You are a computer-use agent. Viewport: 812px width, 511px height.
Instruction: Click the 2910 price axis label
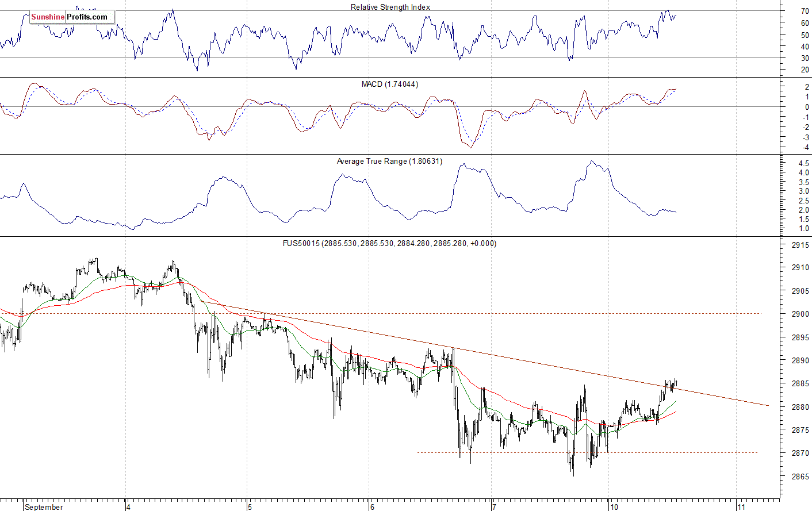[x=800, y=267]
